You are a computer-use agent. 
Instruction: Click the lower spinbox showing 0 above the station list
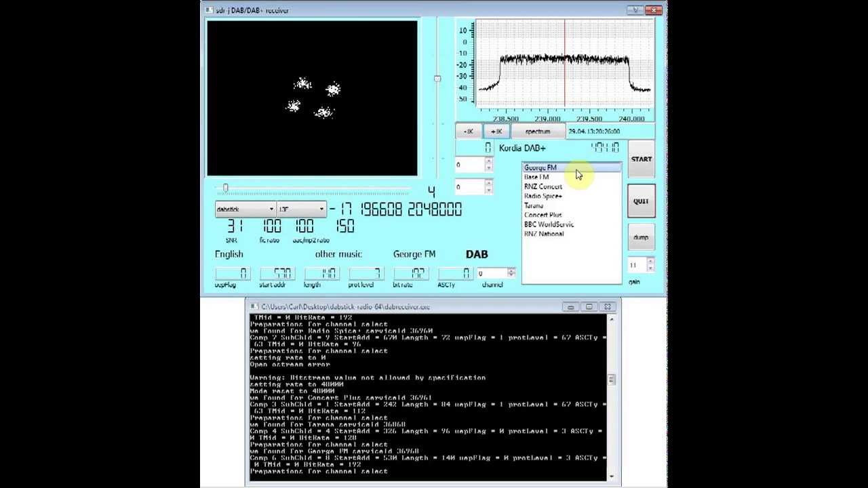[474, 186]
